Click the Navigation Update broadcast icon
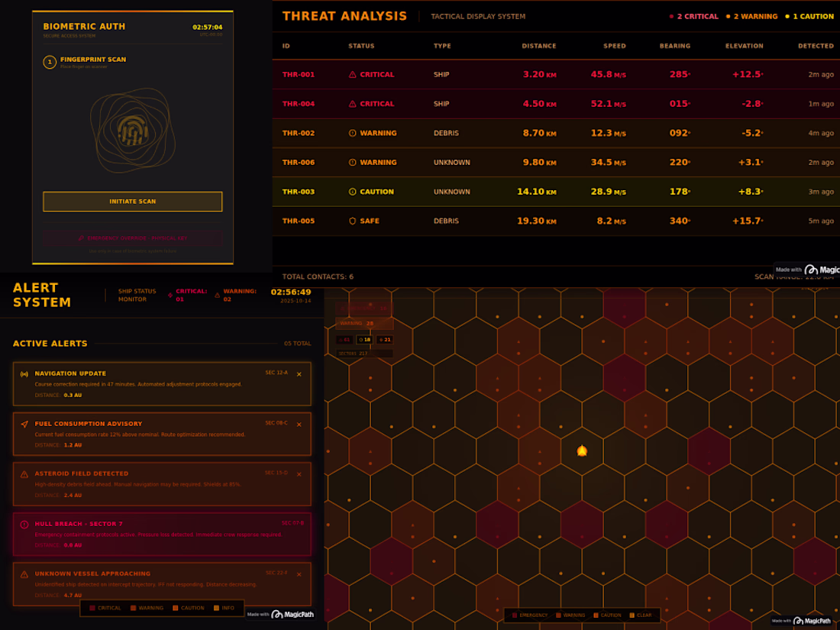The image size is (840, 630). tap(24, 374)
